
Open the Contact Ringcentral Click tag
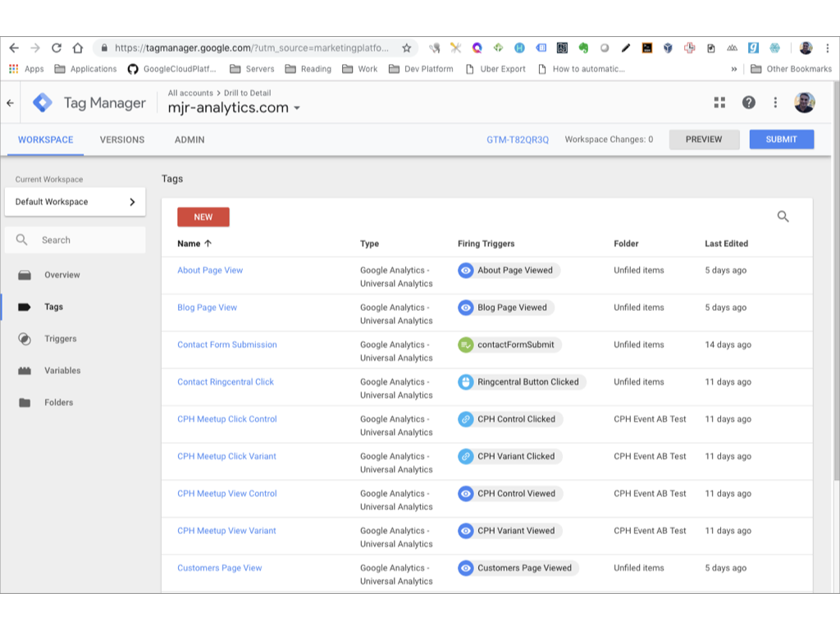click(226, 382)
